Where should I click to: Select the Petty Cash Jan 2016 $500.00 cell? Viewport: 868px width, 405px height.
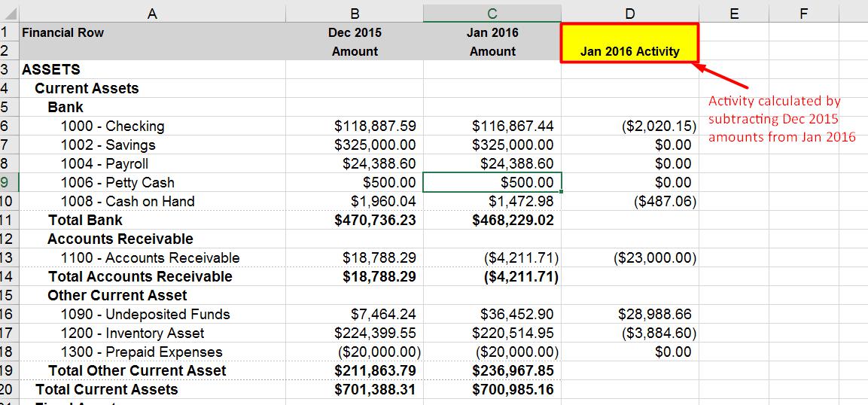click(492, 182)
